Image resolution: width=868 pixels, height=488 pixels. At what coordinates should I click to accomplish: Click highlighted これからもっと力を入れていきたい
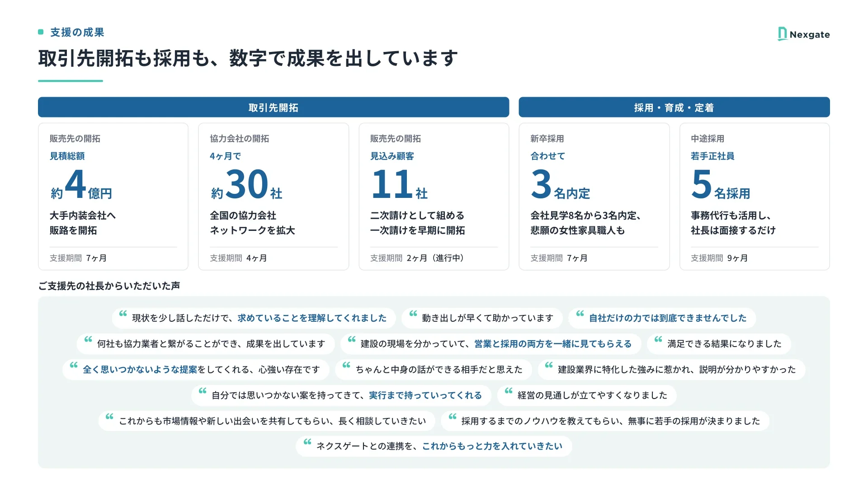point(492,446)
